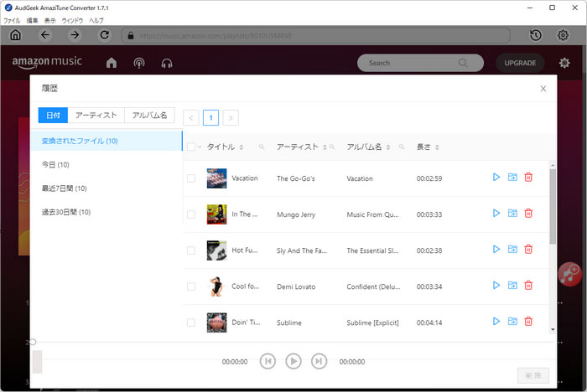587x392 pixels.
Task: Select page 1 in pagination
Action: (x=210, y=118)
